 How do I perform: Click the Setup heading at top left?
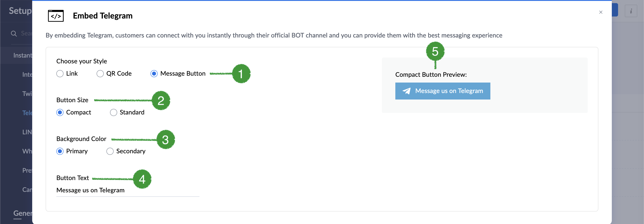pos(20,11)
